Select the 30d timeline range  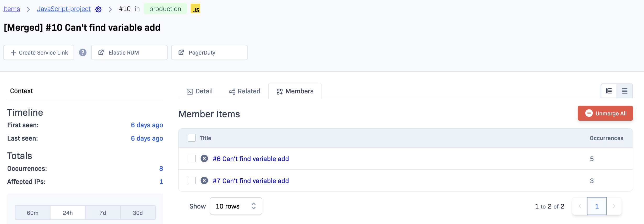[x=138, y=213]
